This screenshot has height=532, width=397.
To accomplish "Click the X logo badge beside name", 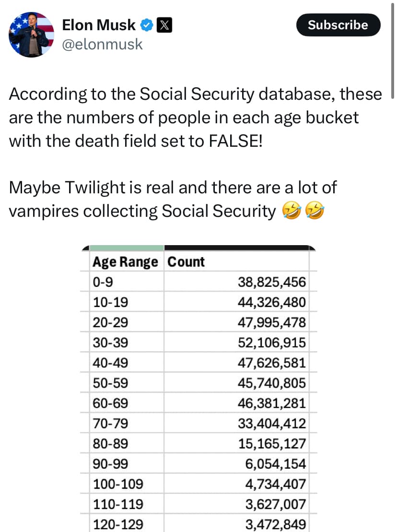I will coord(164,25).
